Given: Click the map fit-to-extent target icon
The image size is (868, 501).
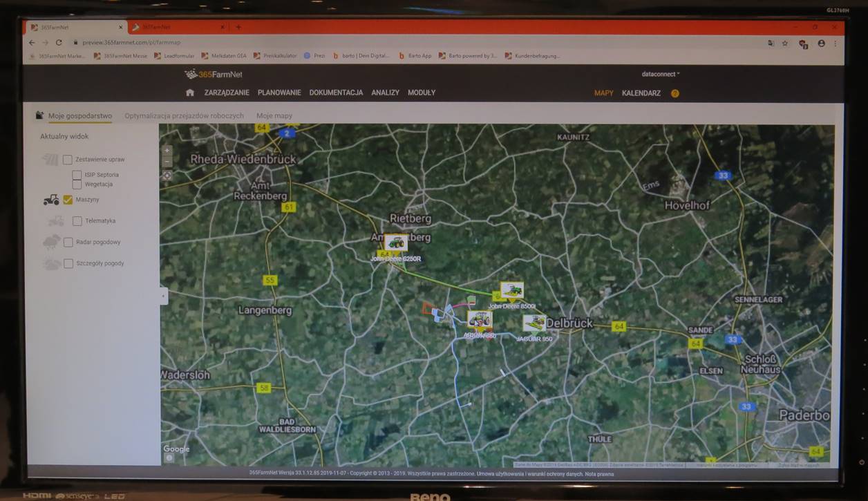Looking at the screenshot, I should [x=167, y=176].
